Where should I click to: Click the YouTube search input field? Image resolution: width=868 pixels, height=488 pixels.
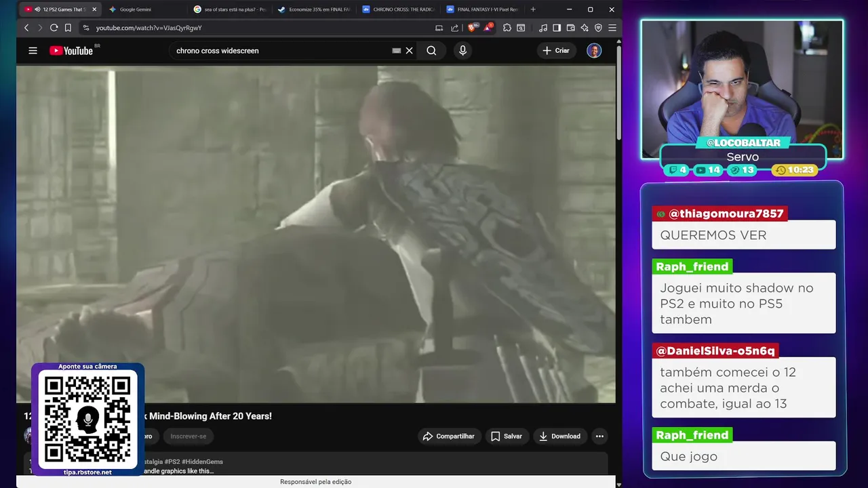click(x=281, y=51)
